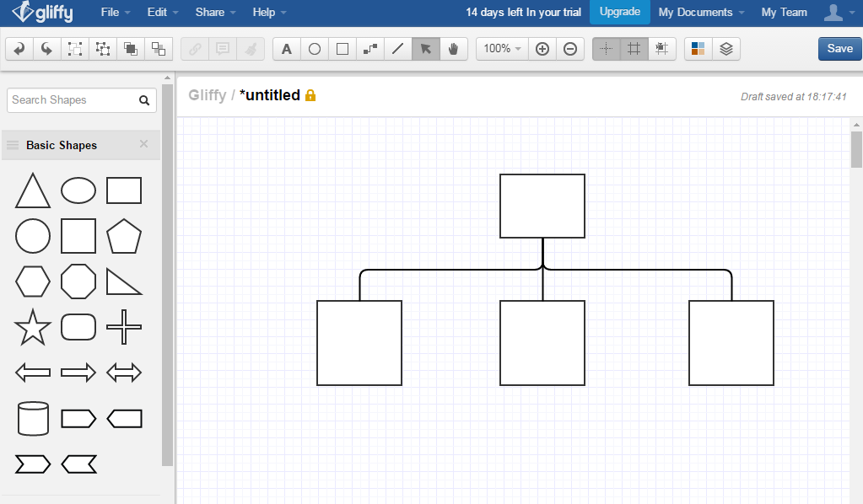Screen dimensions: 863x504
Task: Click the canvas vertical scrollbar thumb
Action: tap(856, 148)
